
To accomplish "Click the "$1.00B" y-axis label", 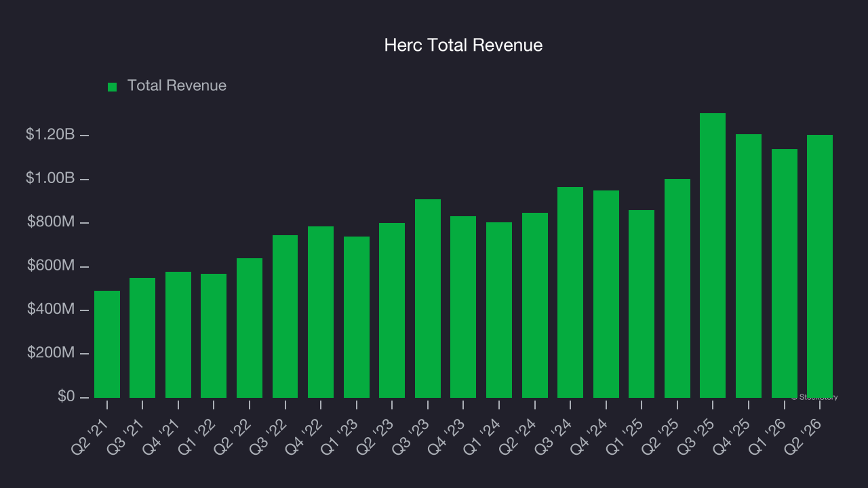I will click(50, 178).
